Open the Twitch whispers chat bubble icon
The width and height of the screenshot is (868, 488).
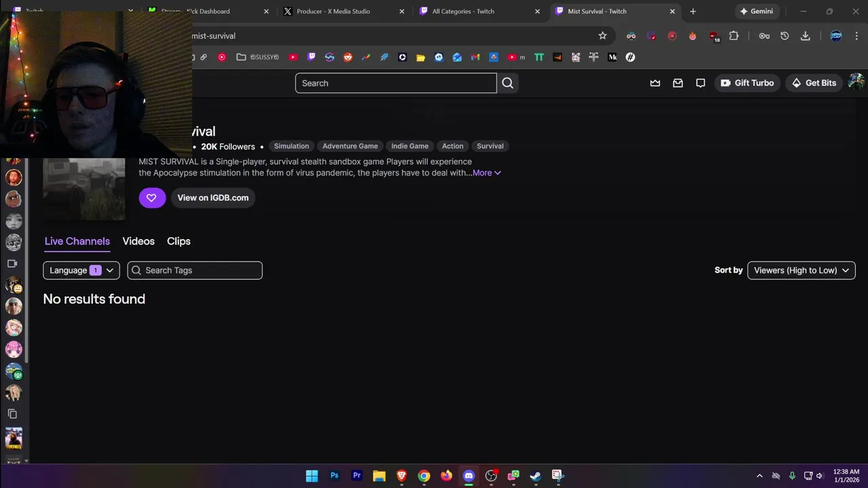coord(701,83)
